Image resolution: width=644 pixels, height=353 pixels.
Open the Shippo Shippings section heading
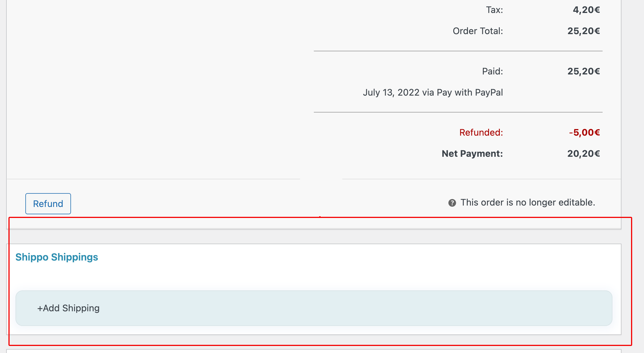[57, 257]
